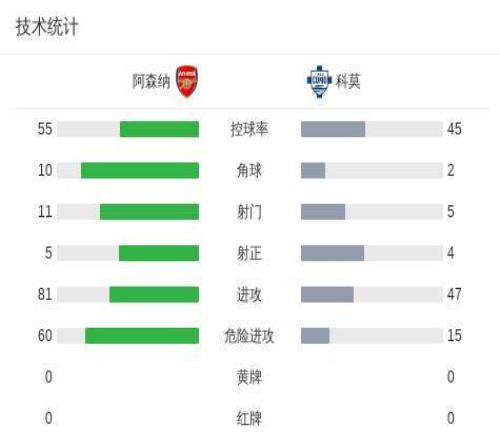Click the Como team crest icon
The image size is (500, 440).
[319, 81]
